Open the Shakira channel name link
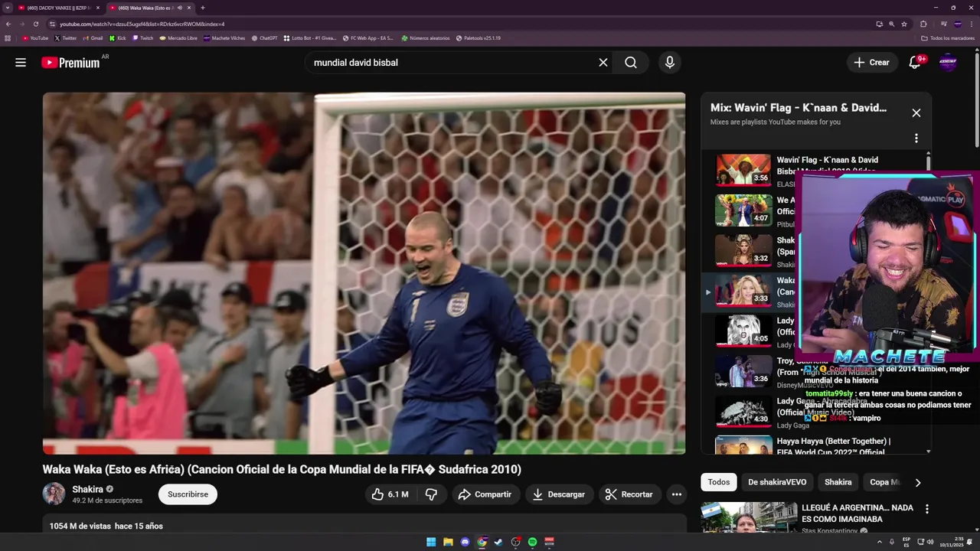The width and height of the screenshot is (980, 551). coord(87,489)
